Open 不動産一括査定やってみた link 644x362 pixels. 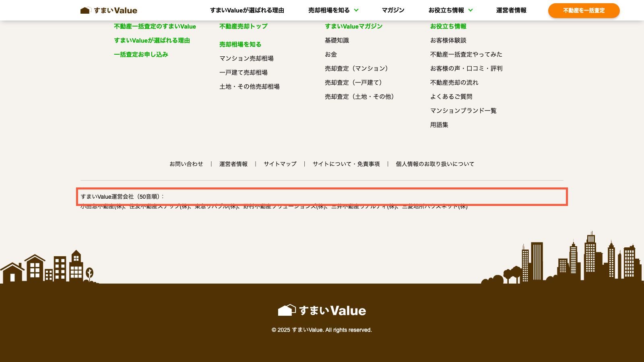[x=466, y=55]
